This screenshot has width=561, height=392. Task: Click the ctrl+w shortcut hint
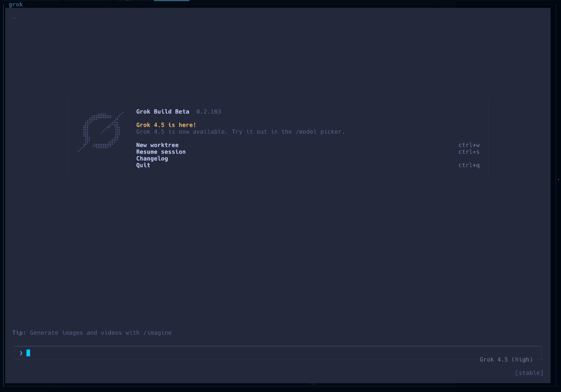[469, 145]
